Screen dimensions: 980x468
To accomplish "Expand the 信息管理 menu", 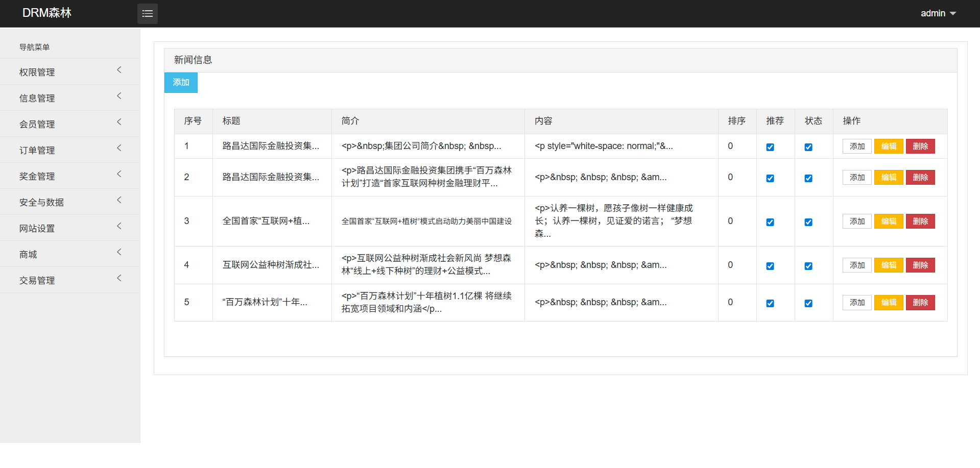I will pos(70,98).
